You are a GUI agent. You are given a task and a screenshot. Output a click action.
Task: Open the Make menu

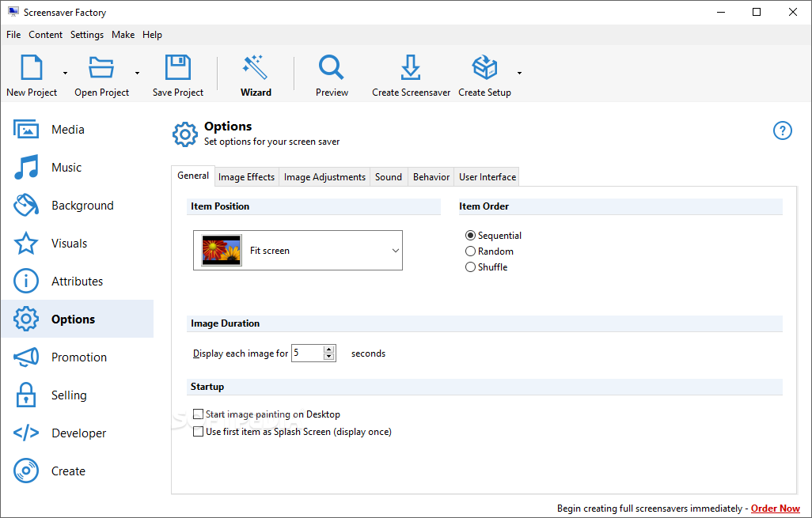pyautogui.click(x=123, y=35)
